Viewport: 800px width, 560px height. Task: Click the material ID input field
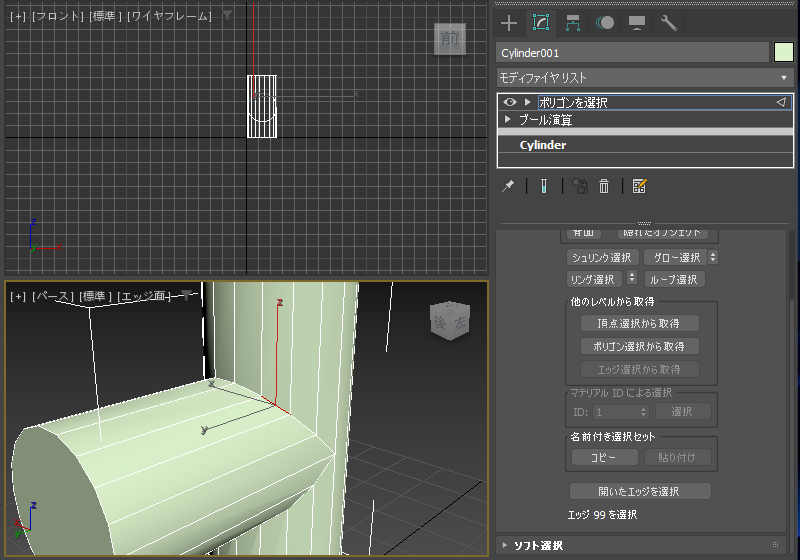(x=615, y=412)
